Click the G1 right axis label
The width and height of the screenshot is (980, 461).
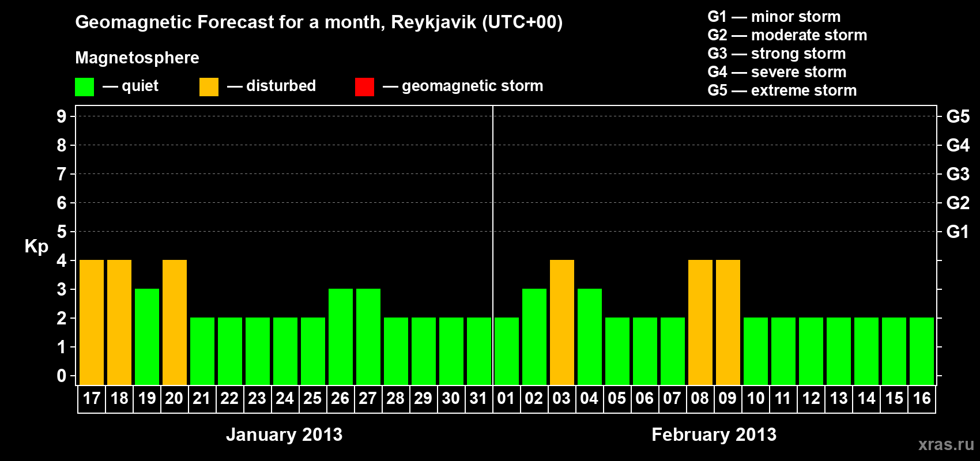[958, 232]
